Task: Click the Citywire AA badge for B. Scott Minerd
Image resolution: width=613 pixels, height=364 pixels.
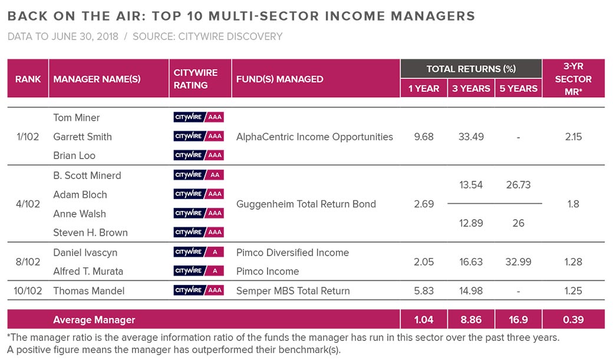Action: 199,175
